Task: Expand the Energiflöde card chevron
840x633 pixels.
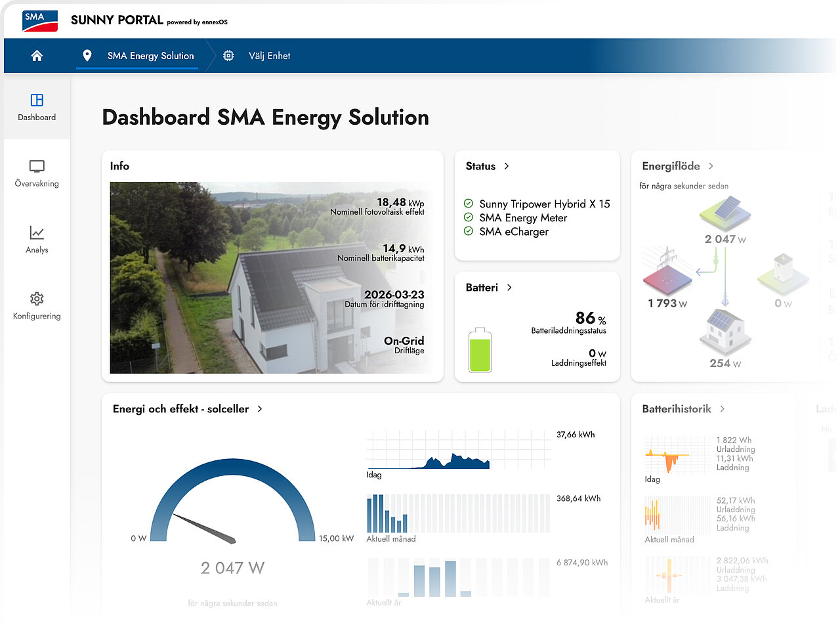Action: click(711, 166)
